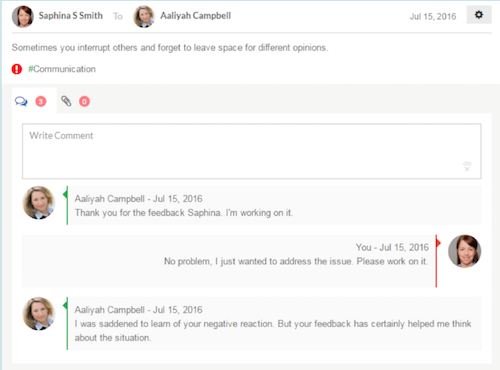Viewport: 500px width, 370px height.
Task: Select the 'Thank you for the feedback' comment
Action: click(274, 205)
